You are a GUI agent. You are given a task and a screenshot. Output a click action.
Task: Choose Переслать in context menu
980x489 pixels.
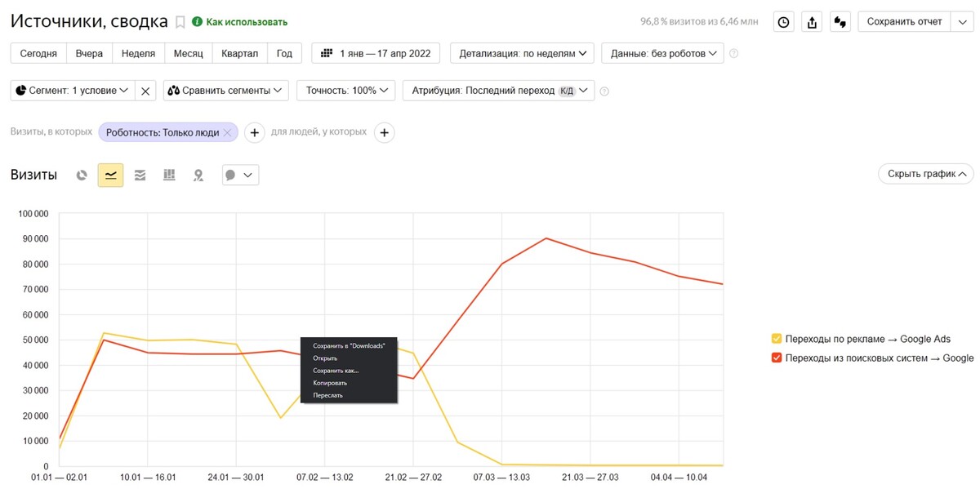(x=349, y=395)
